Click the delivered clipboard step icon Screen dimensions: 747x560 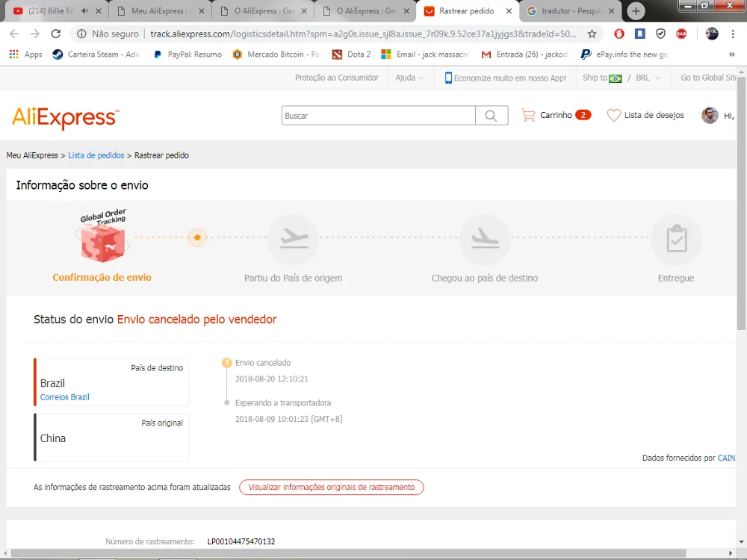click(677, 238)
